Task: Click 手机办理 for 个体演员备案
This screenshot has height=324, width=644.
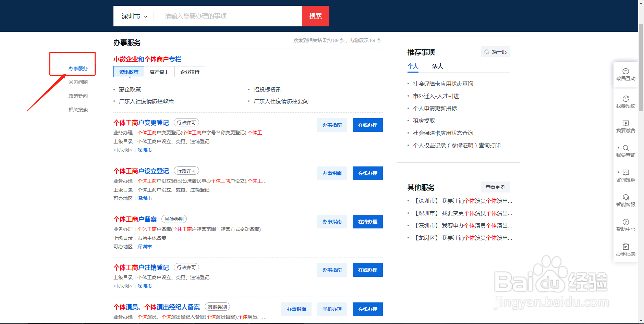Action: point(332,309)
